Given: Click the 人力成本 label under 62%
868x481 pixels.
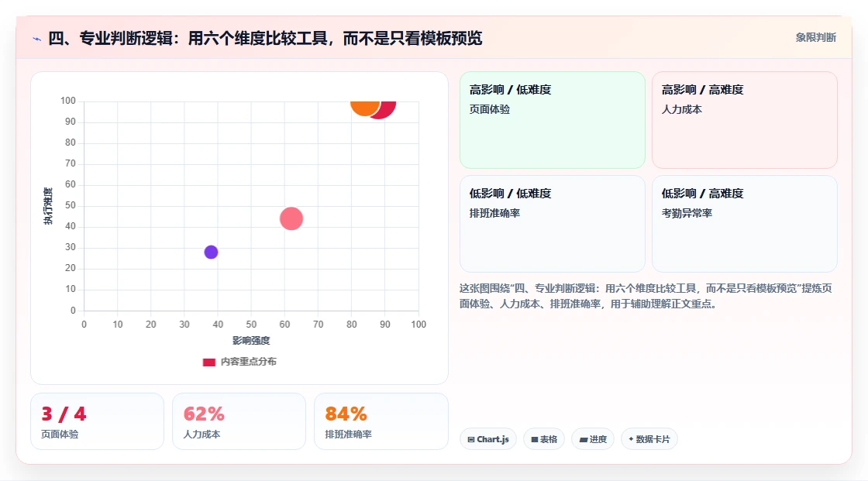Looking at the screenshot, I should pyautogui.click(x=201, y=435).
